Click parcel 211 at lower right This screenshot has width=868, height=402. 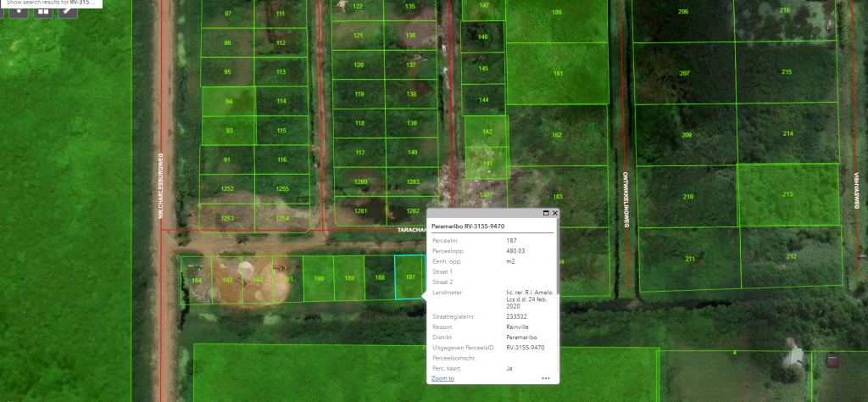coord(689,258)
